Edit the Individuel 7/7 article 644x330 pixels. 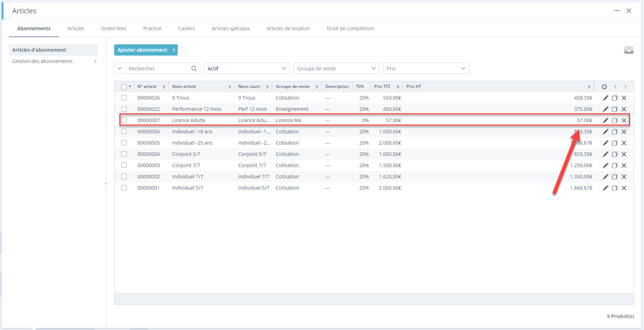[605, 177]
